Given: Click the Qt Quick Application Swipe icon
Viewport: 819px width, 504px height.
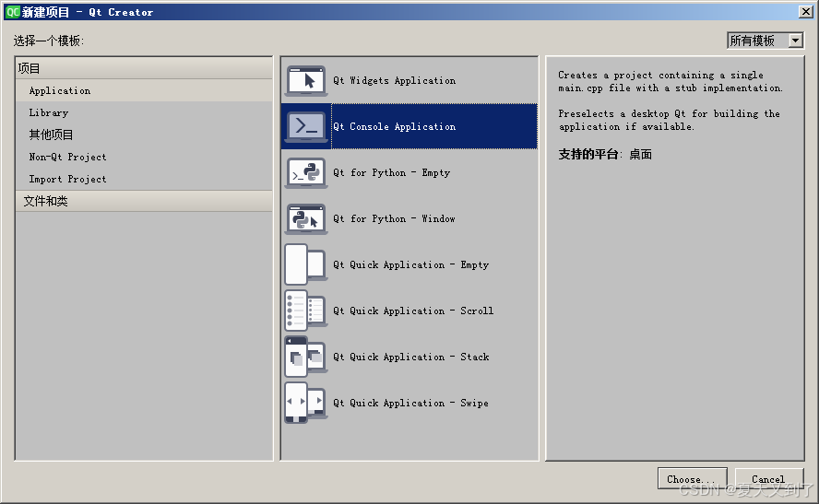Looking at the screenshot, I should (306, 403).
